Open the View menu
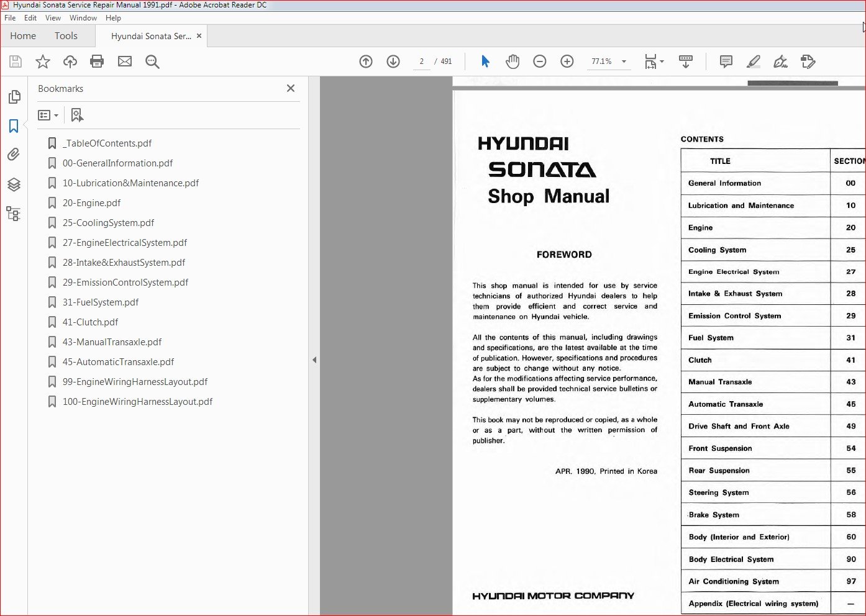This screenshot has height=616, width=866. coord(53,18)
